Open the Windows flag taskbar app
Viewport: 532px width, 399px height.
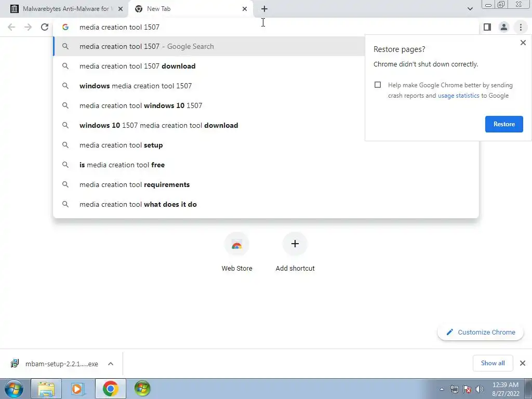click(142, 389)
